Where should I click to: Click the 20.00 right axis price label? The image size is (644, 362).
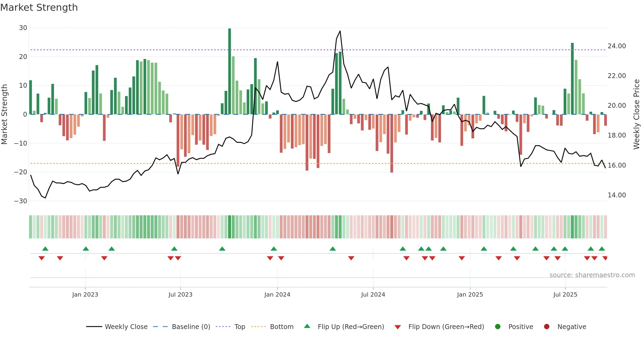[x=617, y=106]
